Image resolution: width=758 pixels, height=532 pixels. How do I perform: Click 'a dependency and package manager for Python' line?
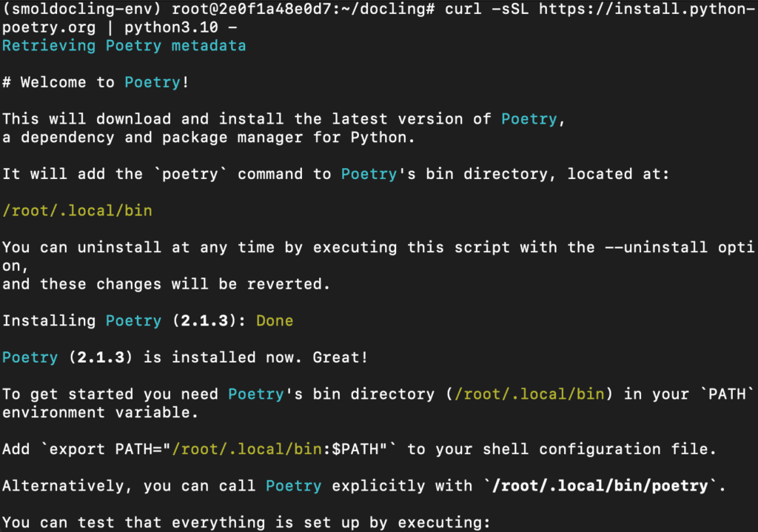click(x=208, y=137)
